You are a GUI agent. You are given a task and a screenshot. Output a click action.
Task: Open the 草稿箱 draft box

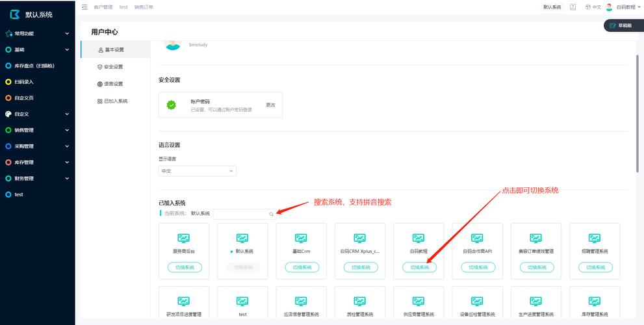pyautogui.click(x=623, y=25)
